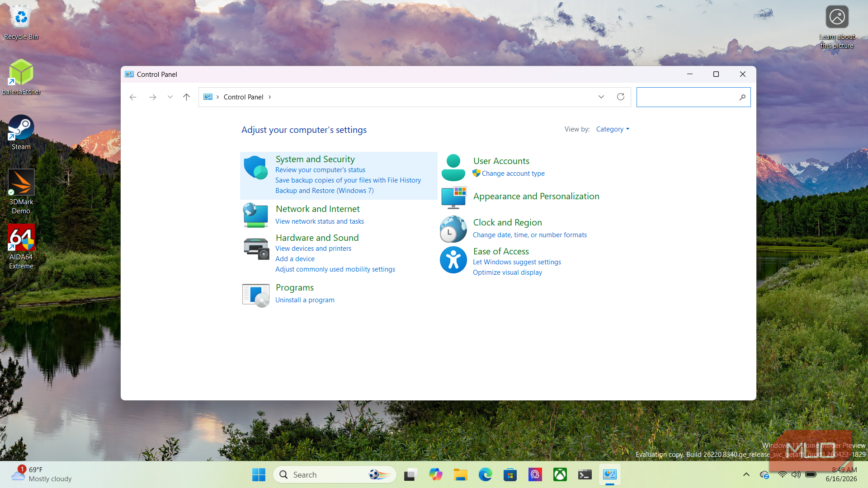Screen dimensions: 868x488
Task: Focus the Control Panel search box
Action: (x=693, y=97)
